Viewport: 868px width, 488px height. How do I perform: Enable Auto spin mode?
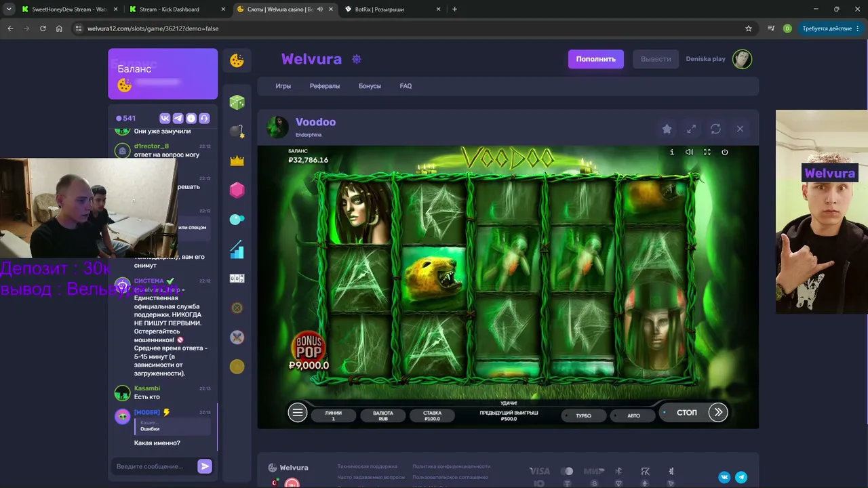633,415
